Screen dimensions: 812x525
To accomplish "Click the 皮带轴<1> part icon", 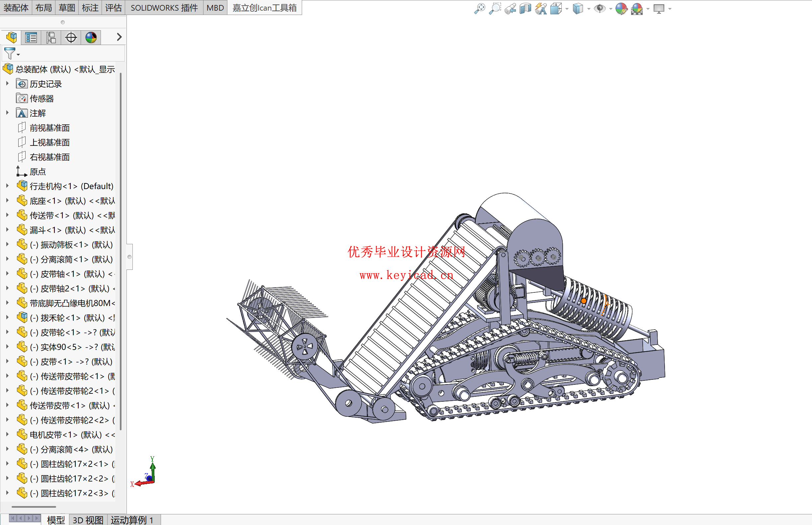I will [22, 273].
